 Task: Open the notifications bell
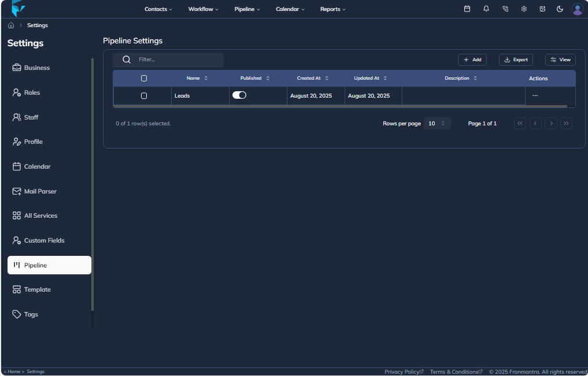(x=486, y=9)
